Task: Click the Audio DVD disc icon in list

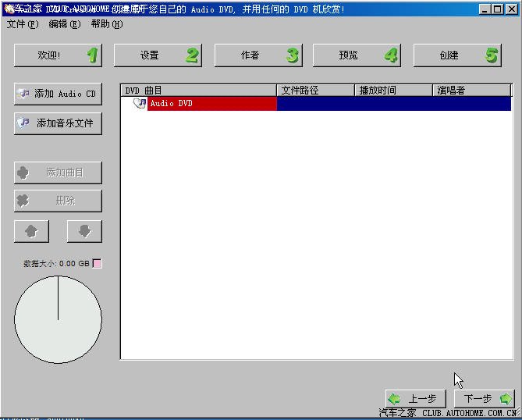Action: pos(140,103)
